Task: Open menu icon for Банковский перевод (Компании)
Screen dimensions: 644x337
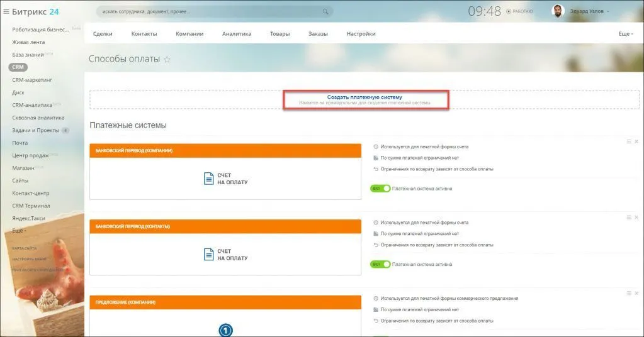Action: point(628,141)
